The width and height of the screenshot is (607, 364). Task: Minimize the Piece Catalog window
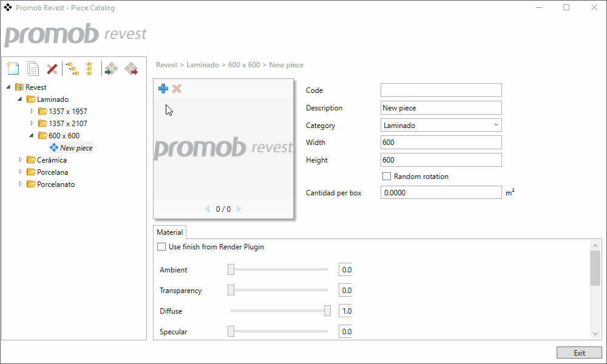click(539, 7)
